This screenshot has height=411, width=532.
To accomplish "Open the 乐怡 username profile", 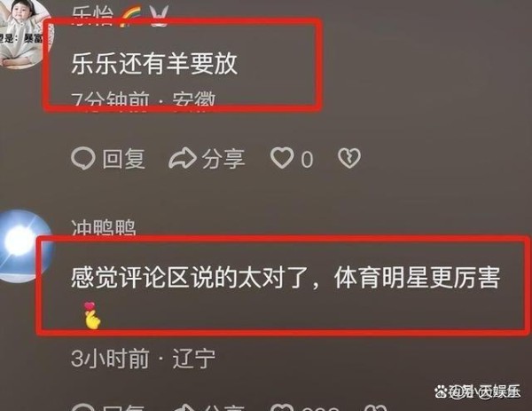I will (92, 15).
